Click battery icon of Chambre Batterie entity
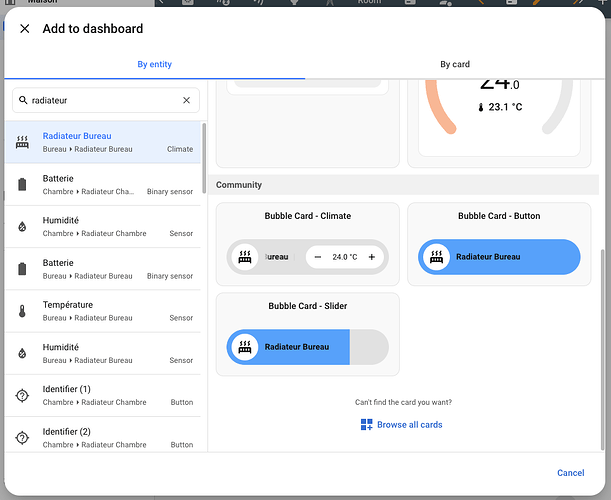Image resolution: width=611 pixels, height=500 pixels. point(22,184)
